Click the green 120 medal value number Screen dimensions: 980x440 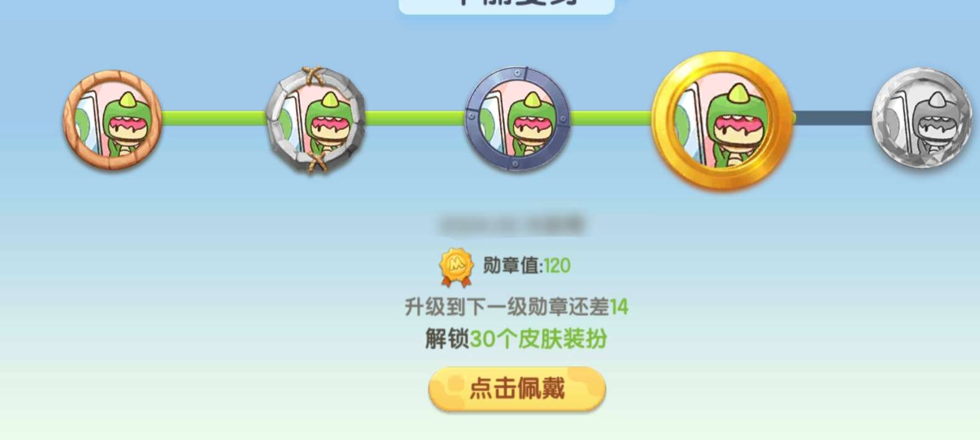point(557,265)
